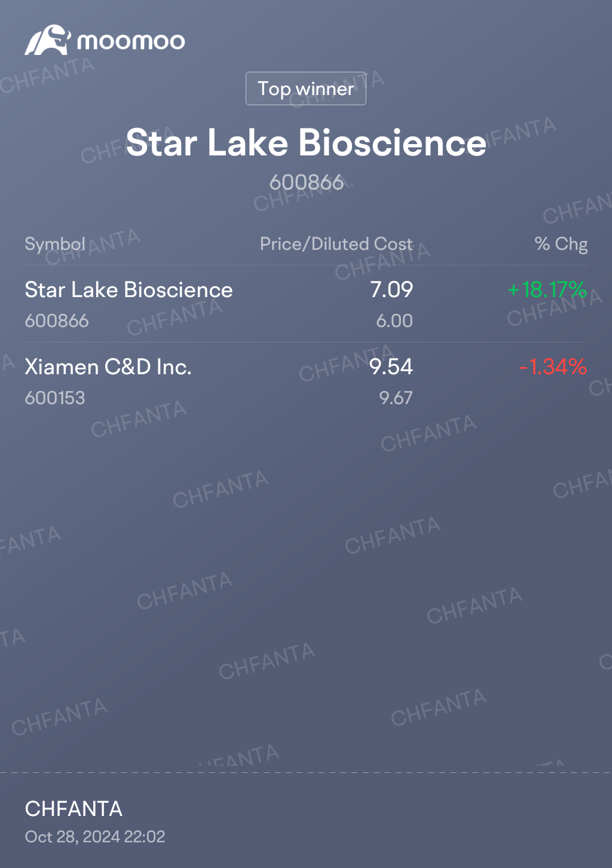Click the -1.34% loss figure
The width and height of the screenshot is (612, 868).
coord(553,367)
